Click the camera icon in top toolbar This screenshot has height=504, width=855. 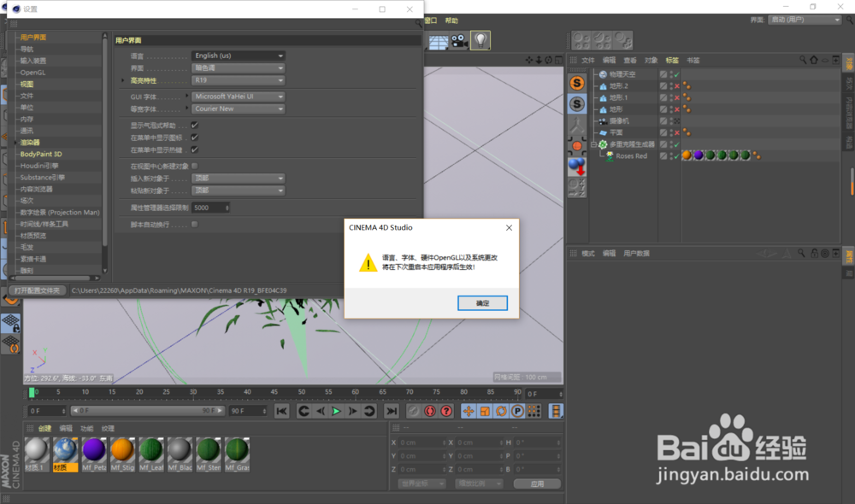pos(459,41)
